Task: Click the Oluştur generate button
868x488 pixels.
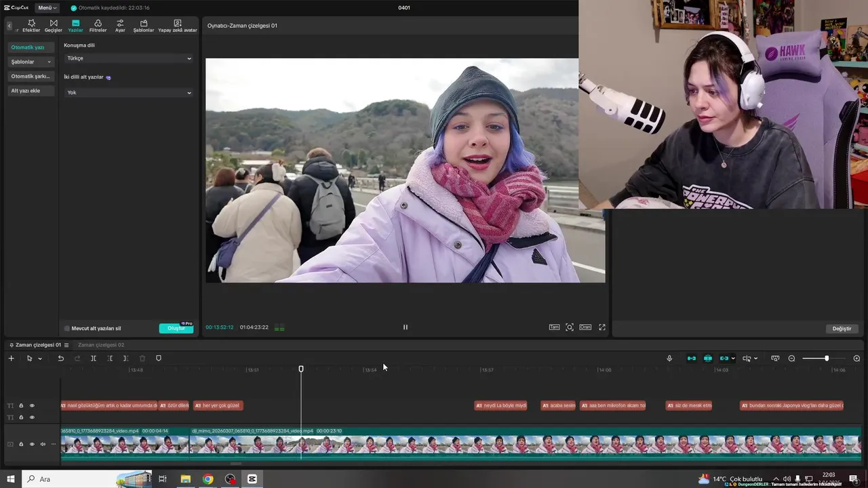Action: point(176,328)
